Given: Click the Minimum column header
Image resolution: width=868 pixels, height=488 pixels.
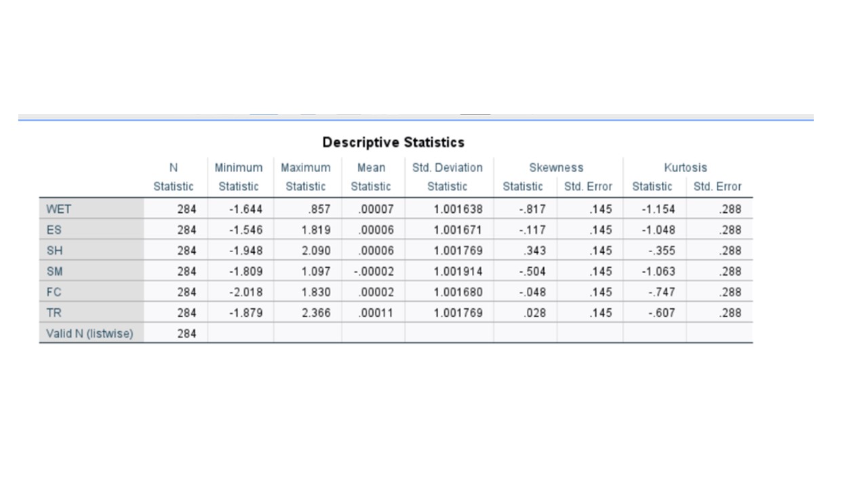Looking at the screenshot, I should pyautogui.click(x=238, y=167).
